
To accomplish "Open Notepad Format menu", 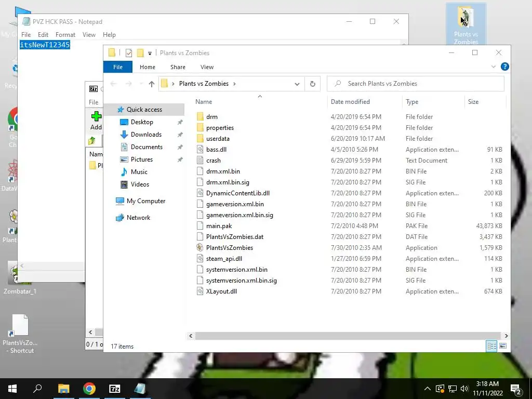I will coord(65,35).
